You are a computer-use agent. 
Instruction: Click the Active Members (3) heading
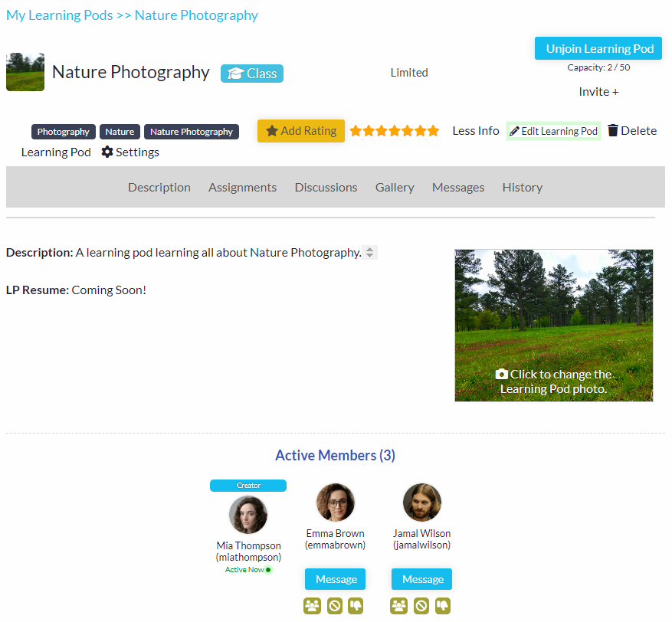pyautogui.click(x=335, y=455)
